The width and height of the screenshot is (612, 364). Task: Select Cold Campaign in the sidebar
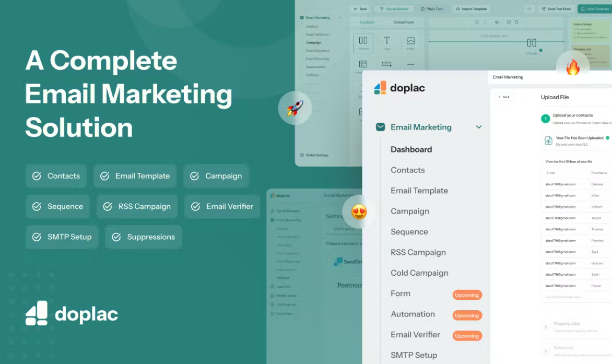point(419,273)
